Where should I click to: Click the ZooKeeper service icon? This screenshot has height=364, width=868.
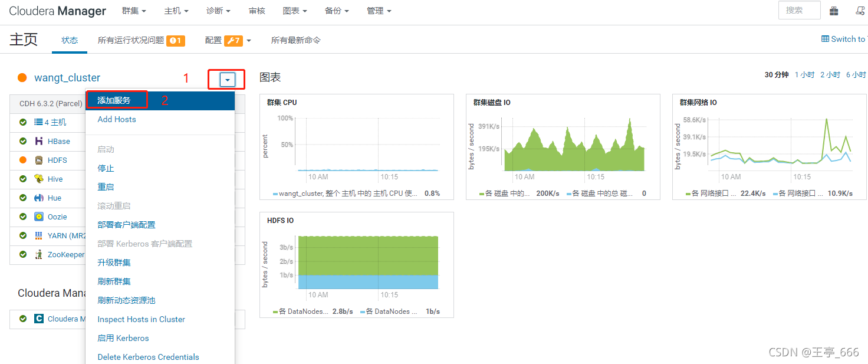click(x=39, y=254)
